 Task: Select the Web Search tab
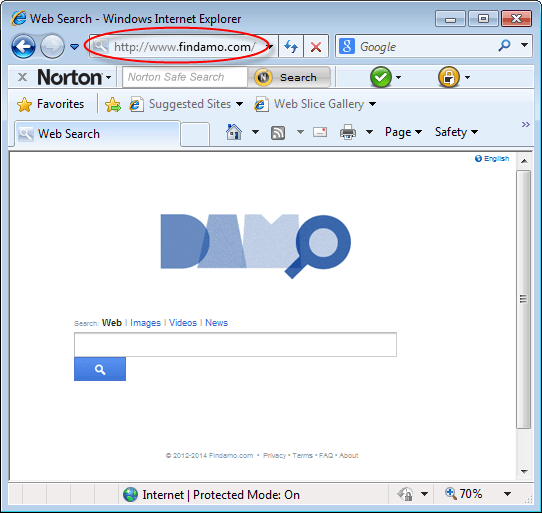pyautogui.click(x=97, y=133)
